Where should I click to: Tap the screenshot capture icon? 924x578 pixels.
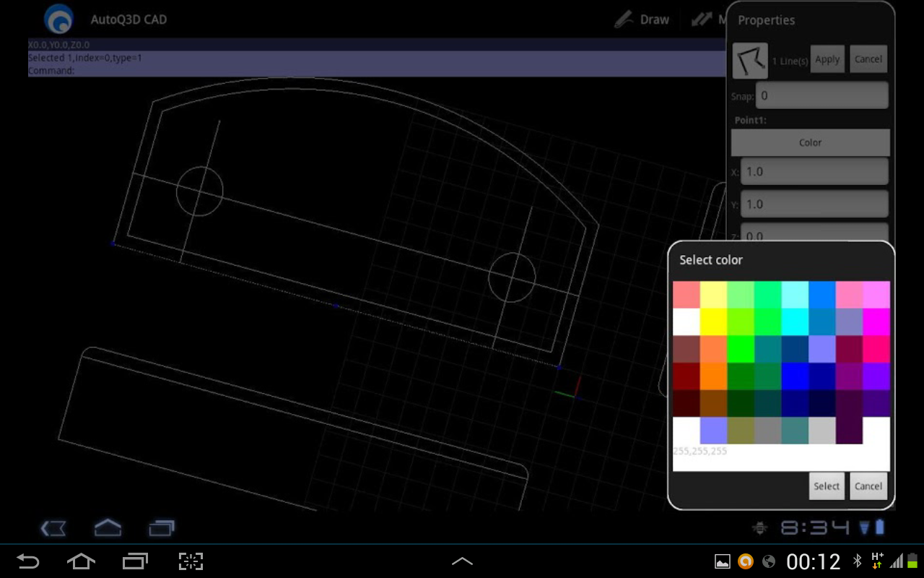pyautogui.click(x=191, y=561)
